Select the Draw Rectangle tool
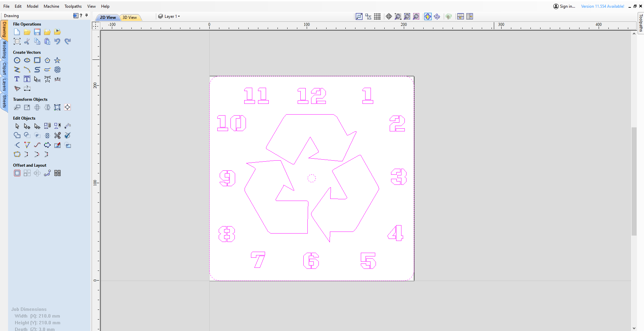The width and height of the screenshot is (644, 331). coord(37,60)
